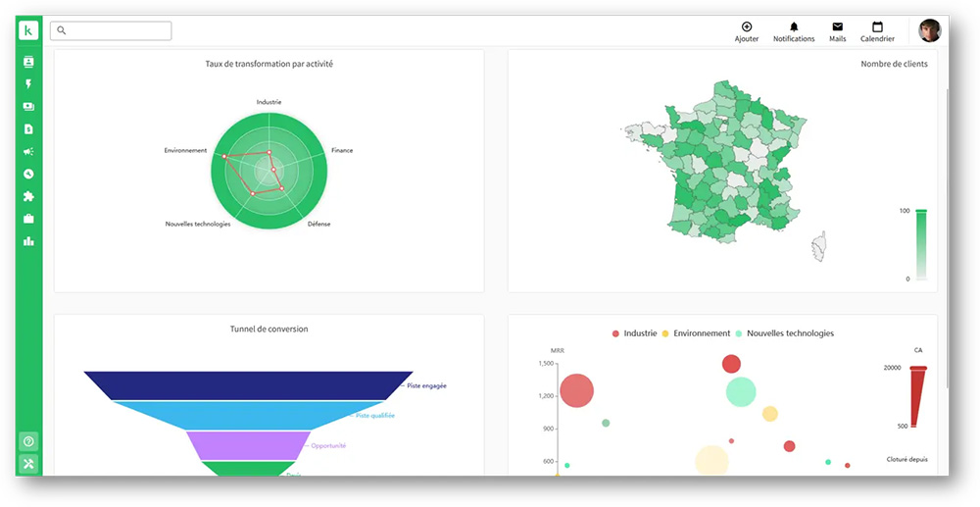980x507 pixels.
Task: Click the MRR axis label
Action: (x=557, y=351)
